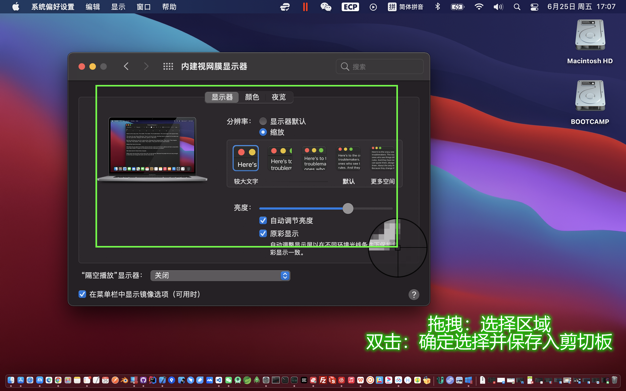Click the ECP menu bar icon

tap(350, 7)
